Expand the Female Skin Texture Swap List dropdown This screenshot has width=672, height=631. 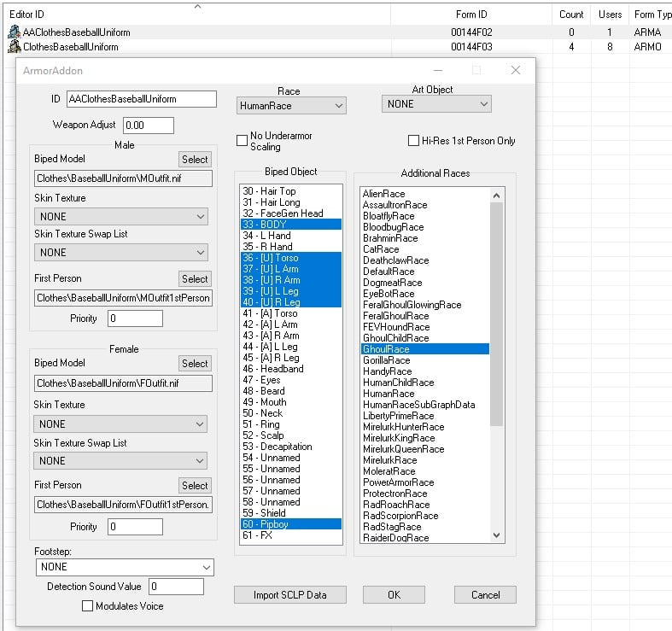[x=120, y=461]
